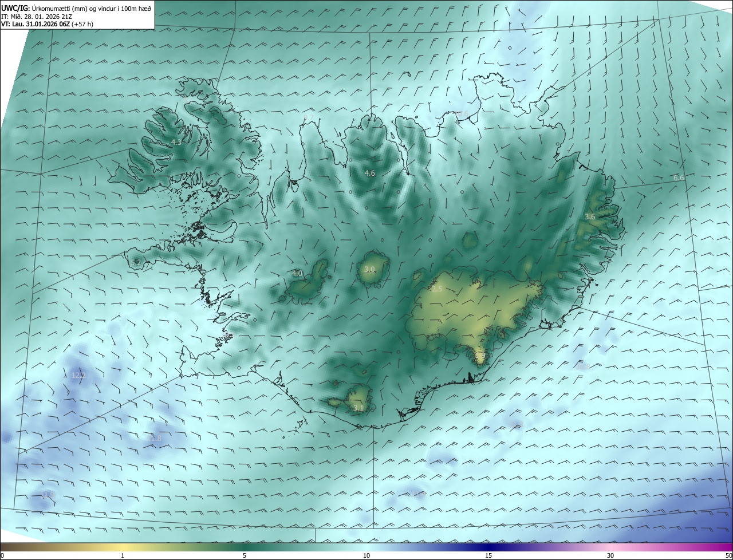The image size is (733, 560).
Task: Click the yellow-olive segment of the color bar
Action: 123,547
